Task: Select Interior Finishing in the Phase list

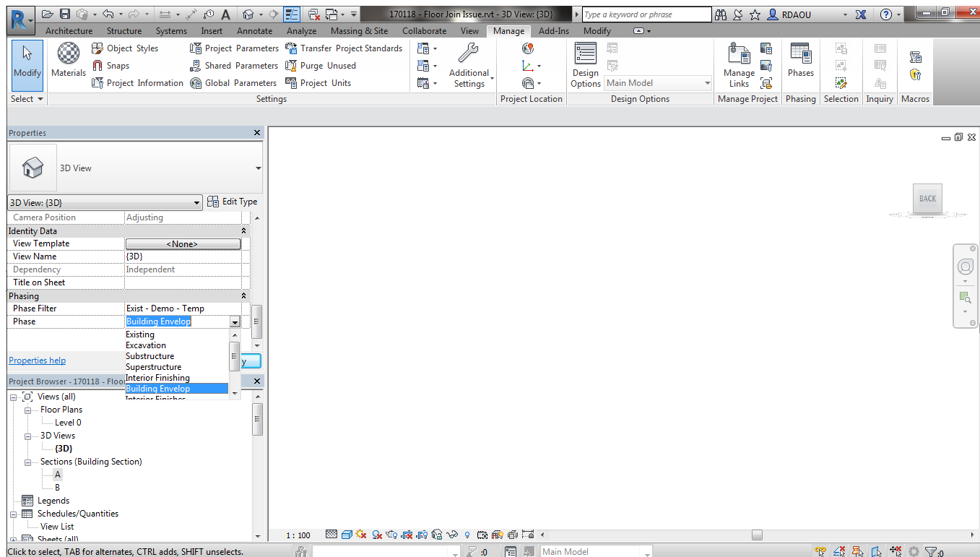Action: (x=157, y=377)
